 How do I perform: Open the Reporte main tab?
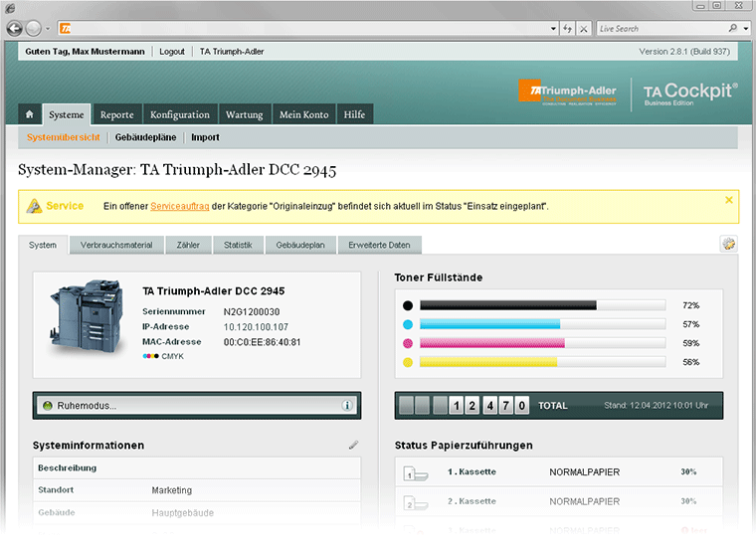(117, 114)
